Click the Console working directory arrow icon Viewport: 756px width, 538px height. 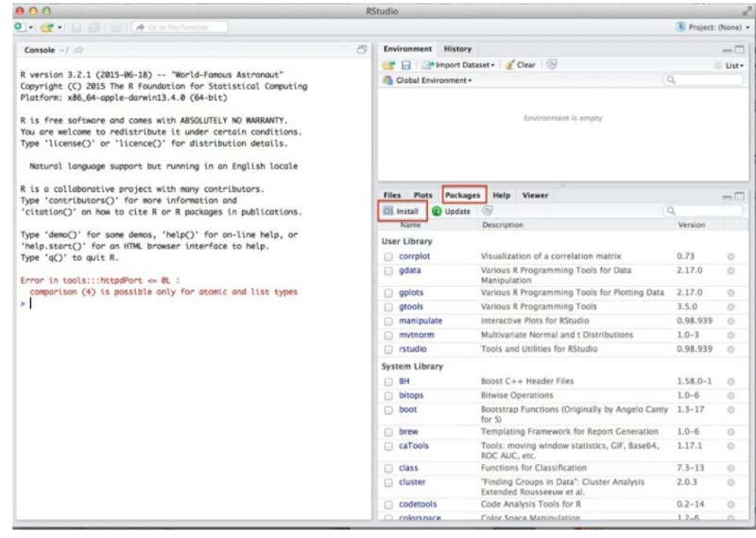pyautogui.click(x=78, y=50)
